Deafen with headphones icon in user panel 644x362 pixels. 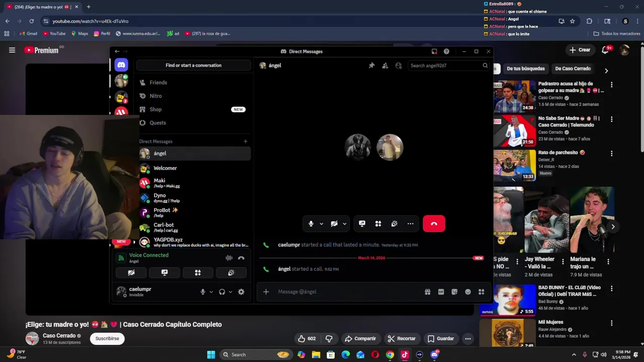click(x=222, y=292)
